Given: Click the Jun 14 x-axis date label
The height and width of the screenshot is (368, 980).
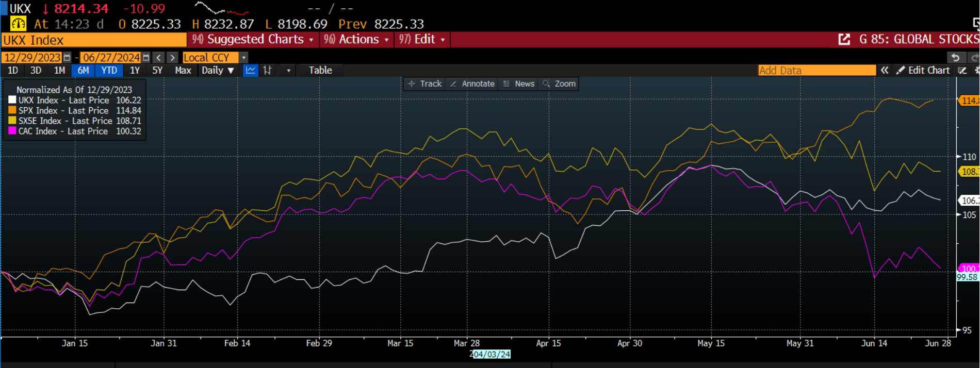Looking at the screenshot, I should click(874, 343).
